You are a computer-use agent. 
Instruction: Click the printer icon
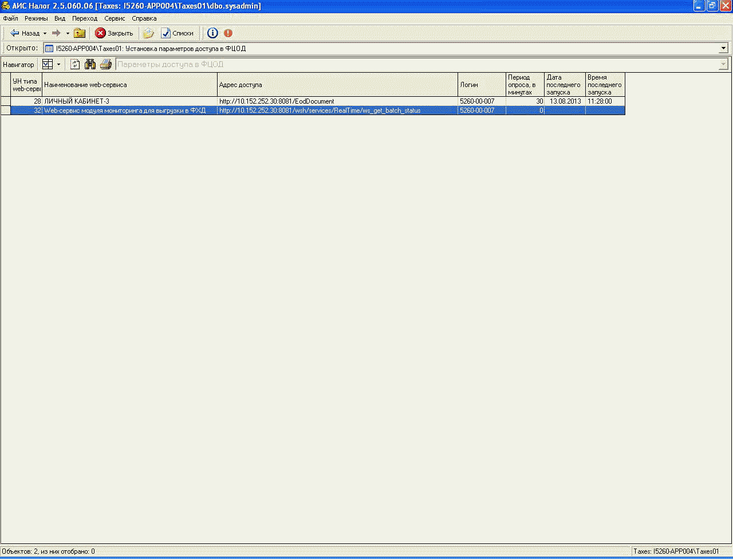click(x=106, y=65)
